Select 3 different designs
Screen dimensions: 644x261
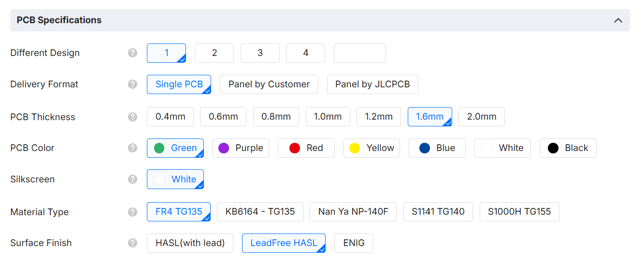260,53
